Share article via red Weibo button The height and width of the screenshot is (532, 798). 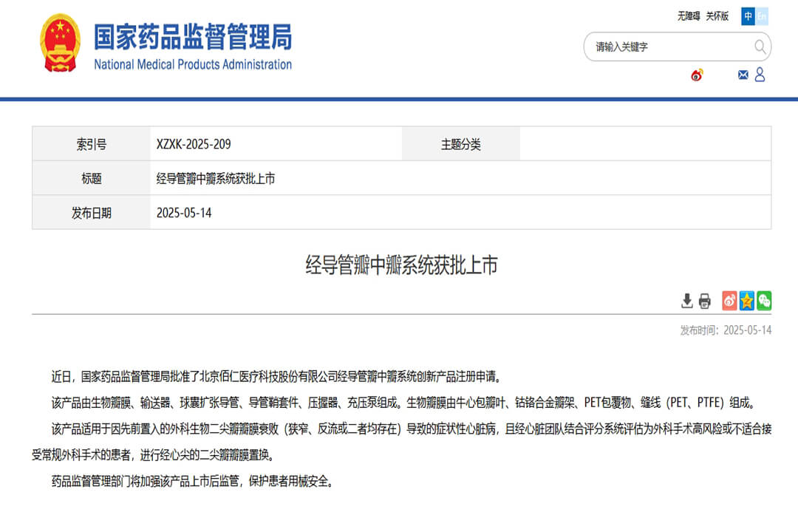tap(729, 301)
